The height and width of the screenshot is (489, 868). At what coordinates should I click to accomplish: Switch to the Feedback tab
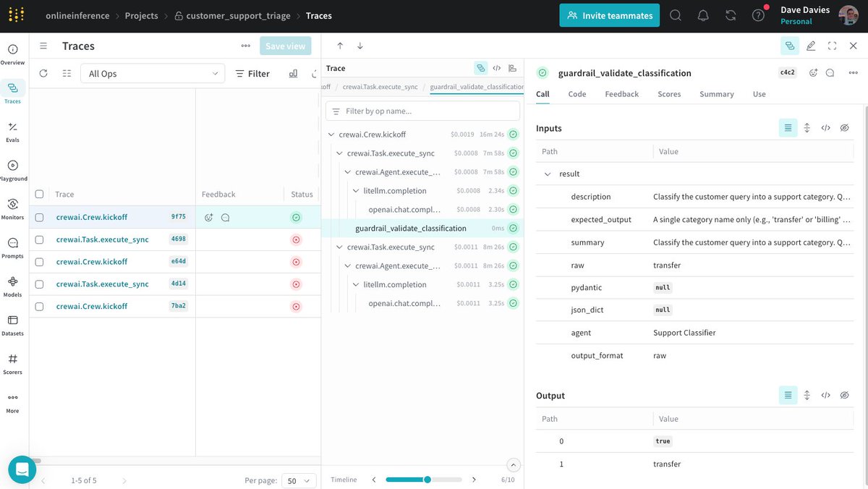621,94
